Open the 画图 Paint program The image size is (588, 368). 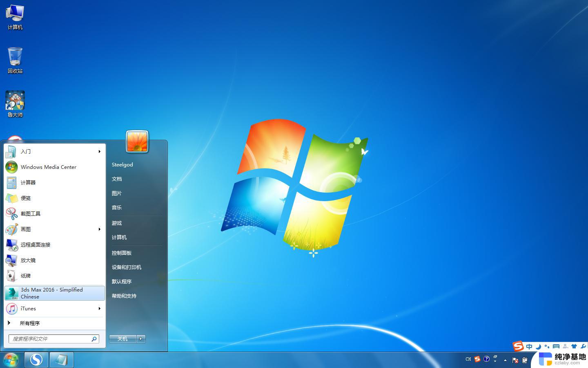click(54, 229)
